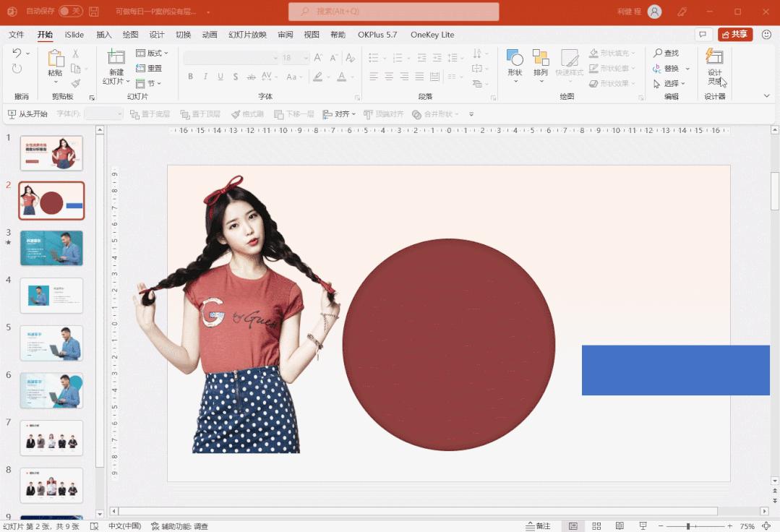The width and height of the screenshot is (780, 532).
Task: Start slideshow with 从头开始 button
Action: point(27,114)
